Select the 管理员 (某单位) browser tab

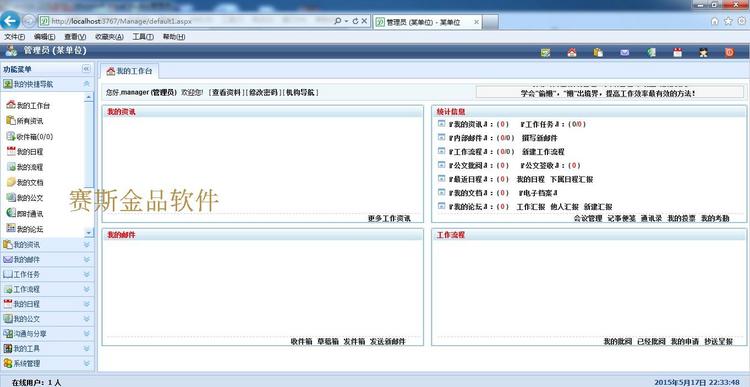[428, 22]
